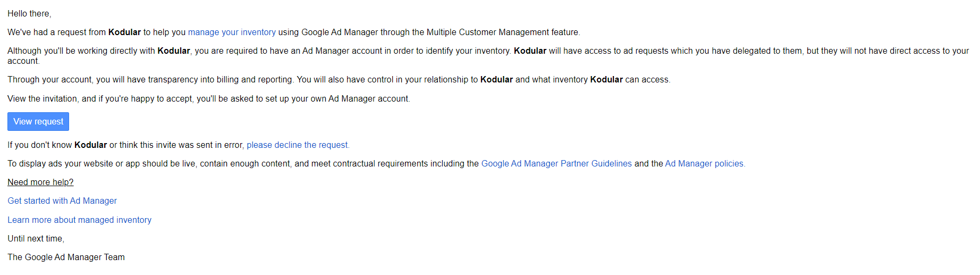Follow 'please decline the request' link

(x=298, y=145)
